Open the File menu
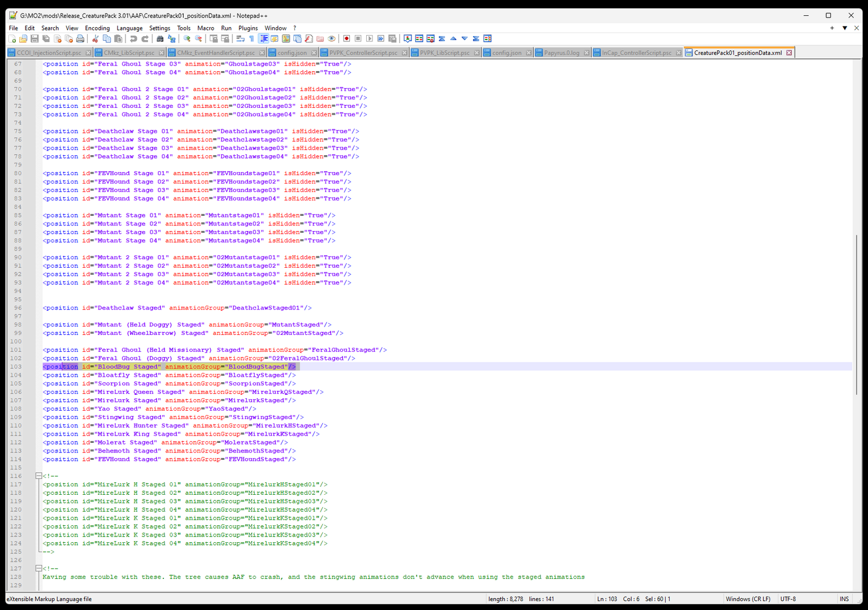Viewport: 868px width, 610px height. [13, 28]
